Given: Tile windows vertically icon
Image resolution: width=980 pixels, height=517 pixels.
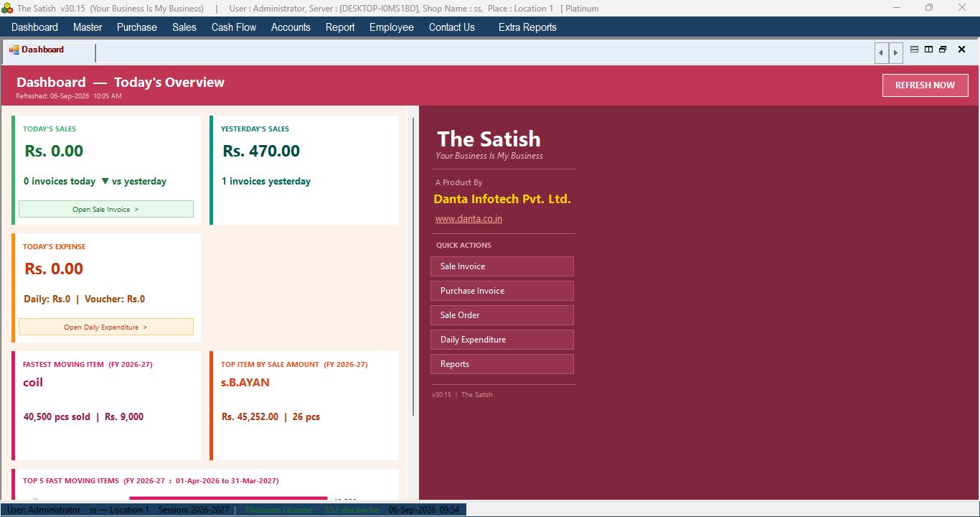Looking at the screenshot, I should point(928,50).
